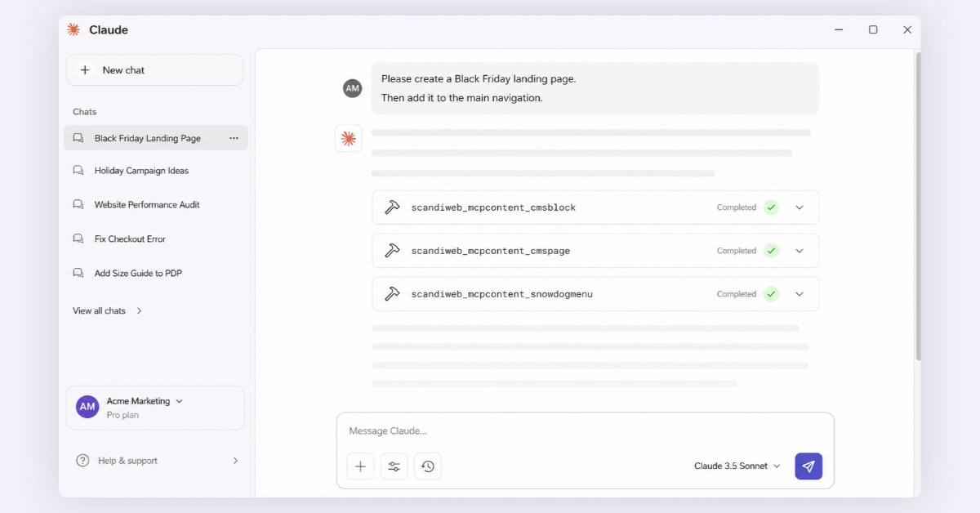Click chat bubble icon for Website Performance Audit
Viewport: 980px width, 513px height.
pyautogui.click(x=78, y=205)
